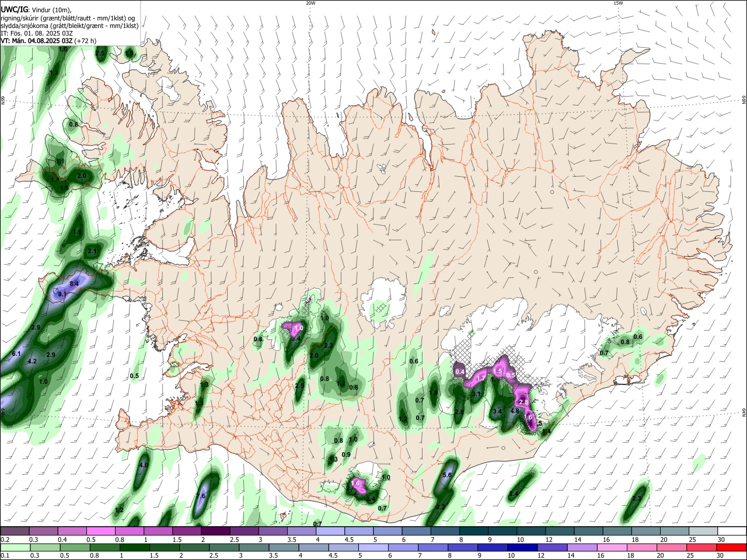Viewport: 747px width, 560px height.
Task: Click the '20W' longitude label
Action: tap(310, 3)
